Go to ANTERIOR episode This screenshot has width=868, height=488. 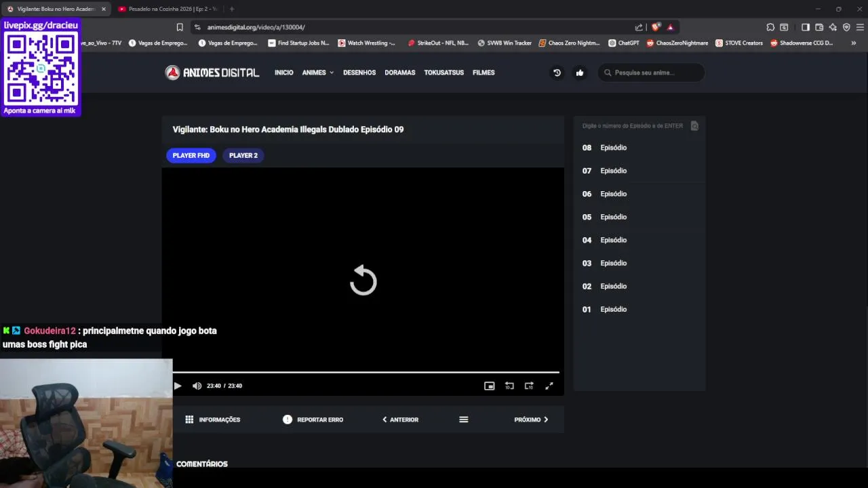pyautogui.click(x=400, y=420)
